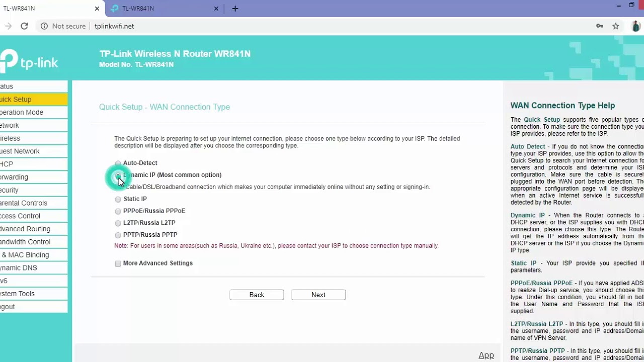
Task: Open IP & MAC Binding menu
Action: (34, 255)
